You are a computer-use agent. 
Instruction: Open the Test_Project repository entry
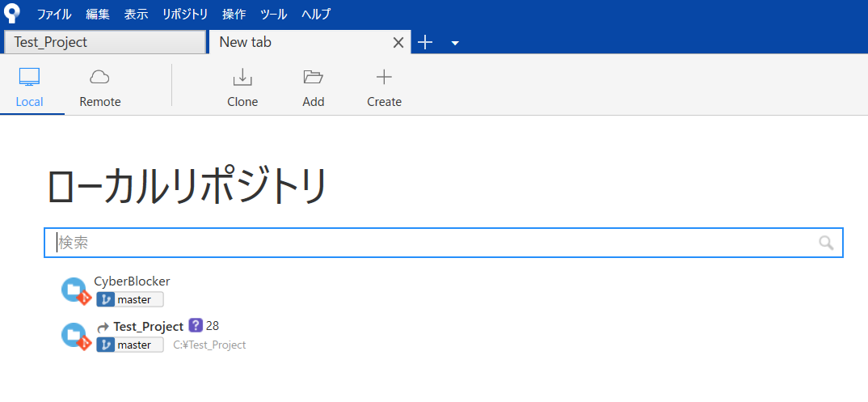point(149,327)
